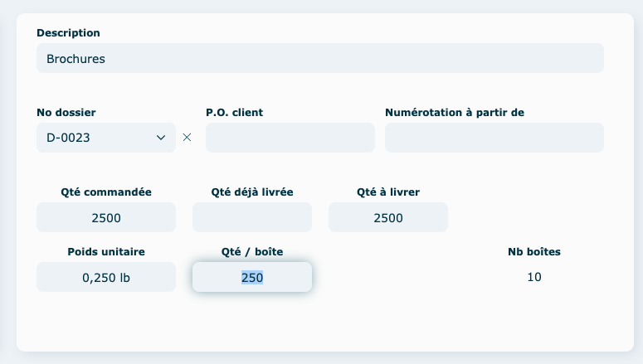The height and width of the screenshot is (364, 643).
Task: Click the Nb boîtes label
Action: [533, 251]
